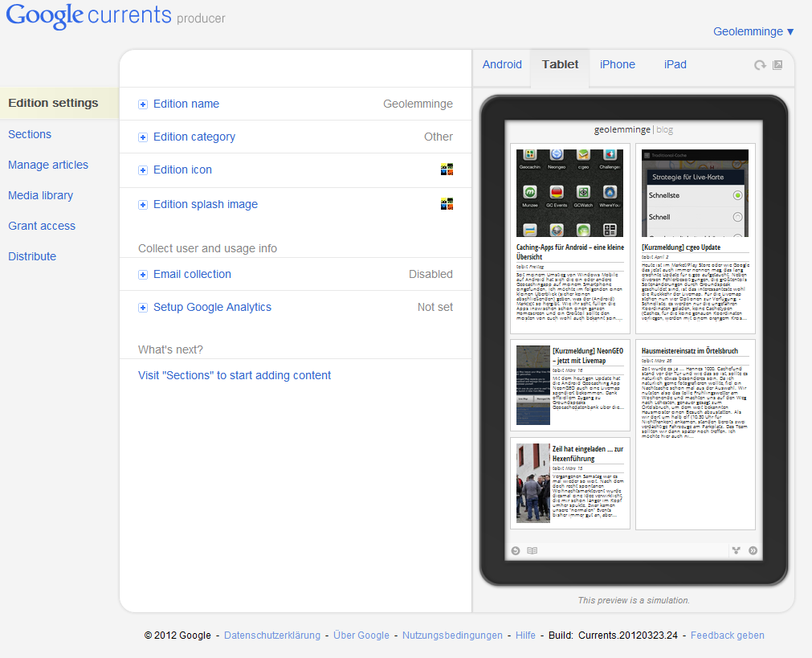Expand the Setup Google Analytics setting
Viewport: 812px width, 658px height.
click(142, 308)
